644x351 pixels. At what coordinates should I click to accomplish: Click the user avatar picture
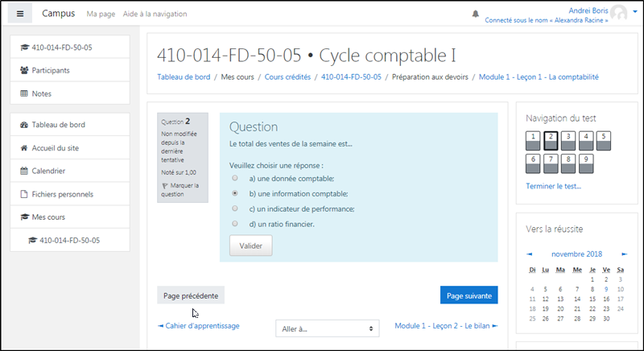tap(618, 14)
